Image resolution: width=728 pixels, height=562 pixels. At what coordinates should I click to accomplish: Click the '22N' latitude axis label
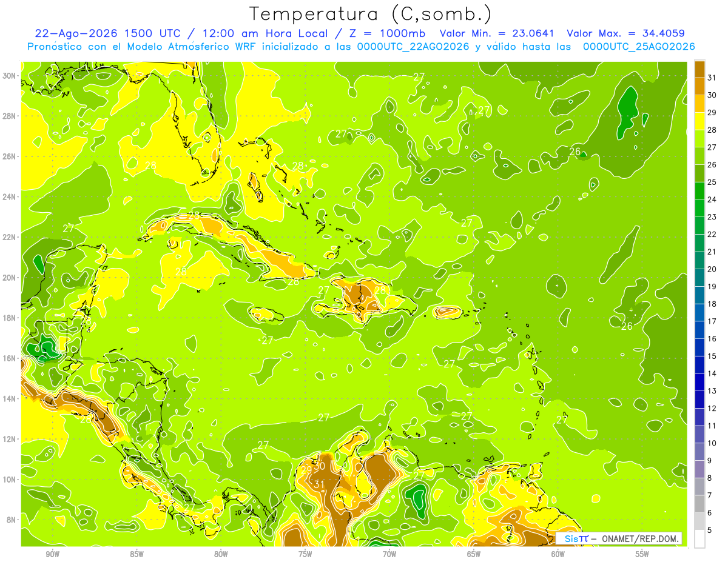click(10, 237)
